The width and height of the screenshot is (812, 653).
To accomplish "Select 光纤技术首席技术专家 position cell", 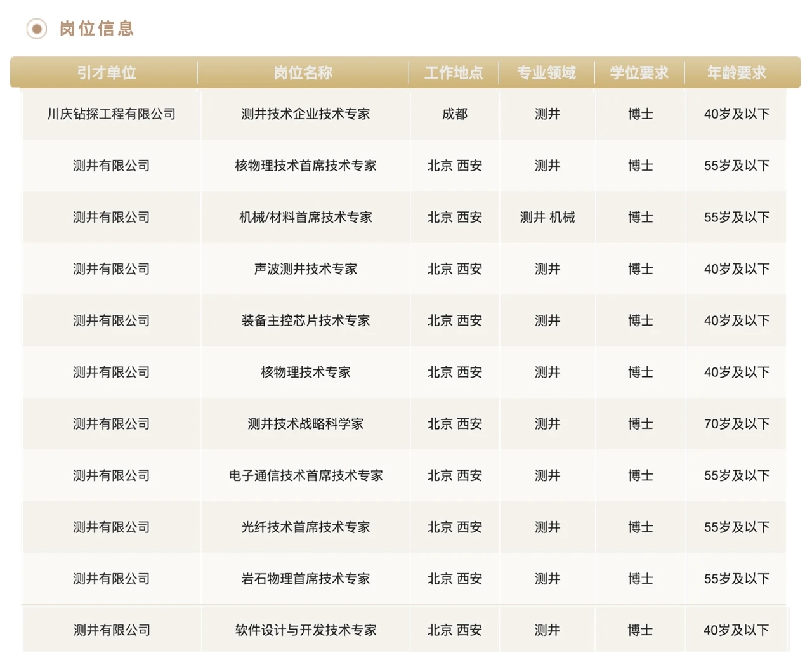I will click(x=306, y=527).
